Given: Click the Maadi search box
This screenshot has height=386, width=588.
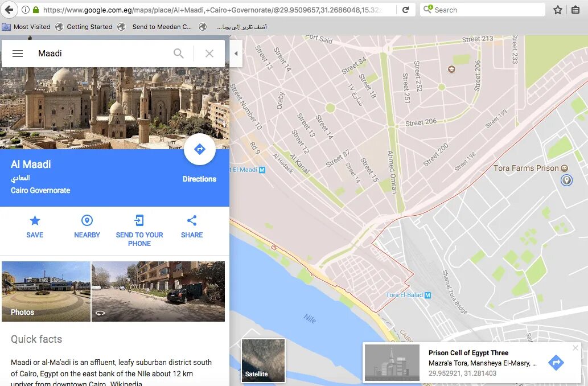Looking at the screenshot, I should [101, 54].
